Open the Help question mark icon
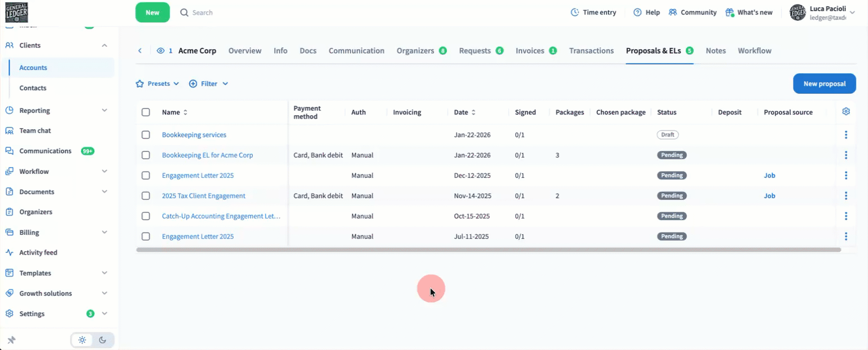Viewport: 868px width, 350px height. click(x=637, y=12)
